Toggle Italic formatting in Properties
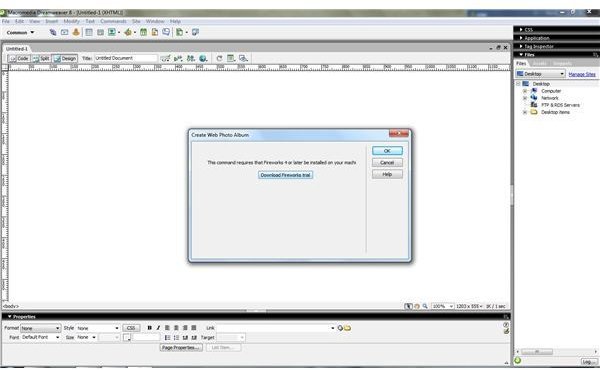Viewport: 600px width, 370px height. point(158,328)
